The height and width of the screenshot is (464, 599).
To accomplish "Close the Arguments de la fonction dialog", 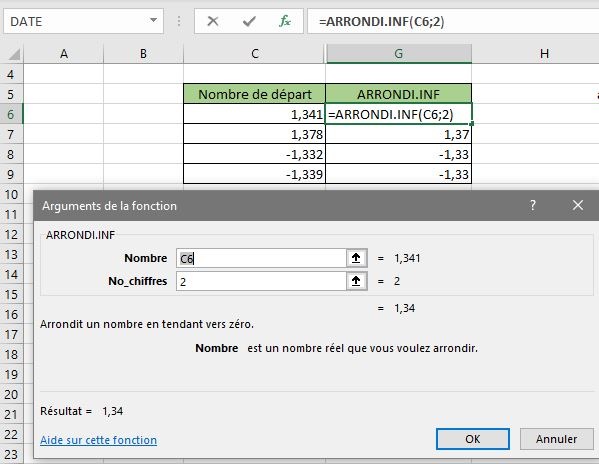I will click(578, 205).
